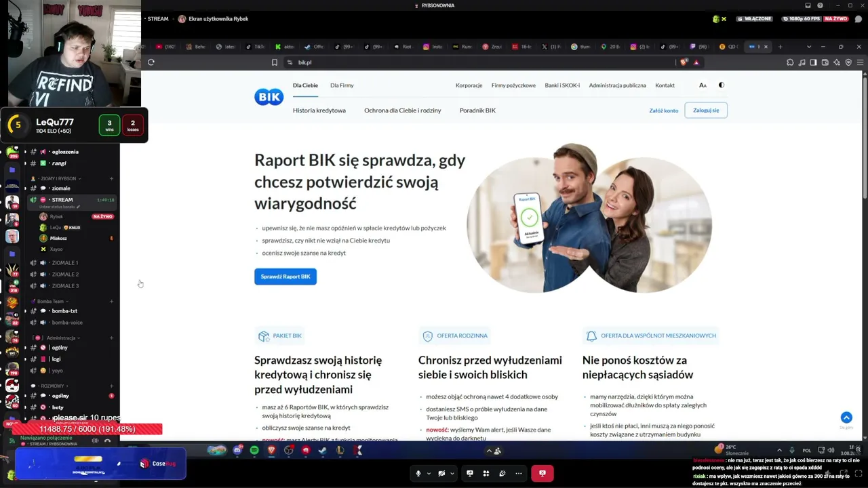The height and width of the screenshot is (488, 868).
Task: Add a channel to Bomba Team category
Action: pos(111,301)
